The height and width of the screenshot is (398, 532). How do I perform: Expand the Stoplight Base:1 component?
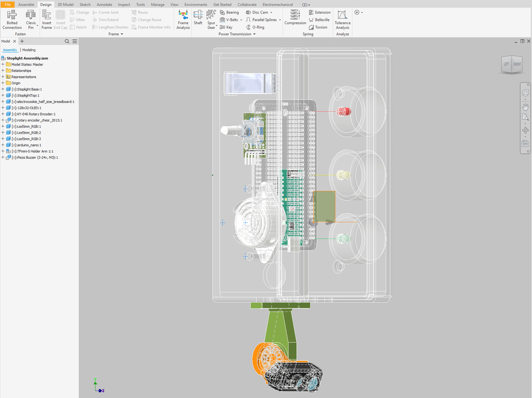(3, 89)
